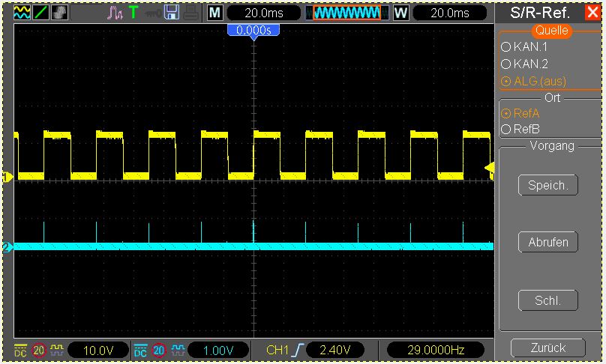Click the waveform memory overview bar
The width and height of the screenshot is (606, 364).
346,13
